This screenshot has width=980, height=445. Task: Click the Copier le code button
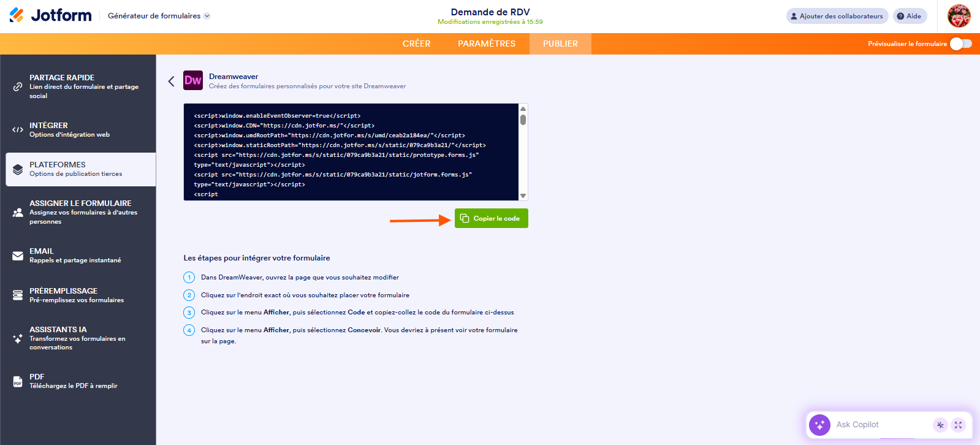[491, 218]
